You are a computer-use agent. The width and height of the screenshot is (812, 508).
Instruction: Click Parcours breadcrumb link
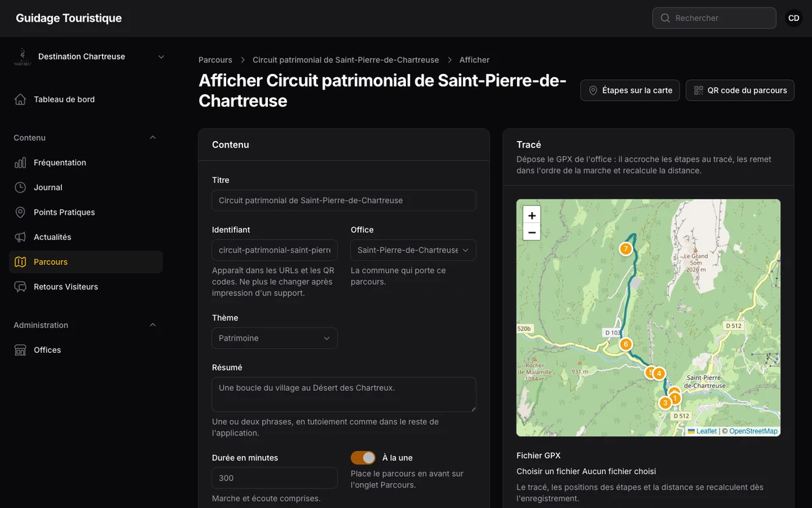[215, 60]
